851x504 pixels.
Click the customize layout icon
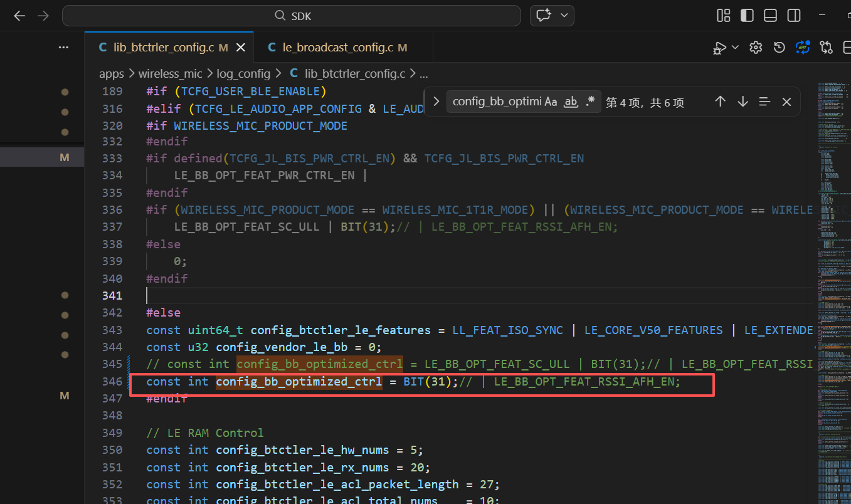(x=723, y=16)
